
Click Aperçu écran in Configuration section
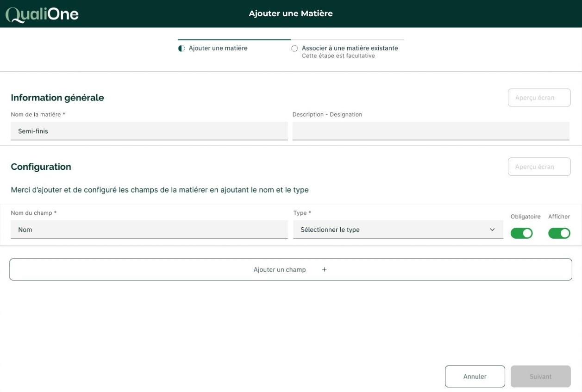coord(539,167)
